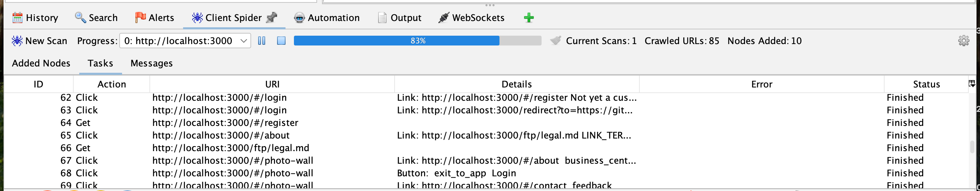Open the Client Spider options gear

coord(963,41)
